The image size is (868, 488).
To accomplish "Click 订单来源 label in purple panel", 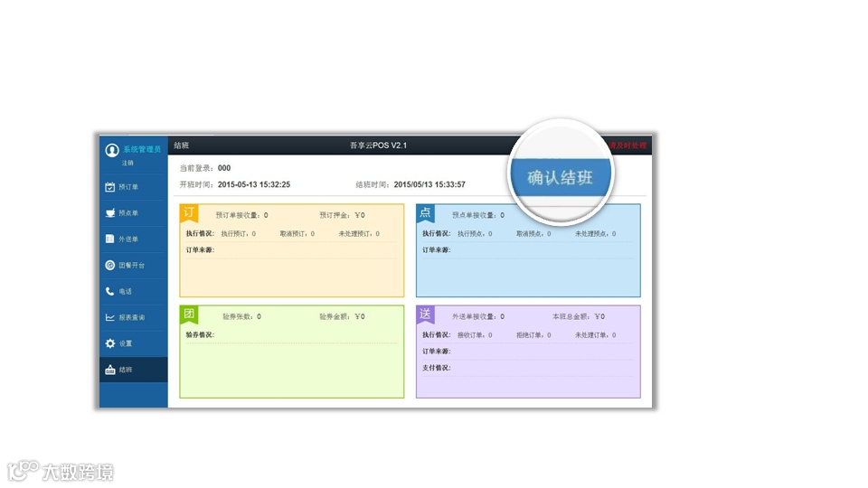I will (436, 352).
